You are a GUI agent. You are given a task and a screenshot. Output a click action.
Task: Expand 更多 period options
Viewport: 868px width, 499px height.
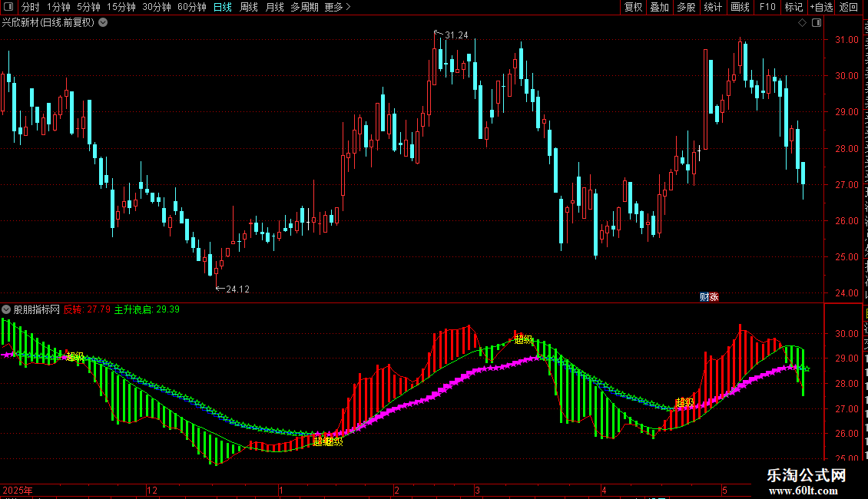(x=337, y=7)
